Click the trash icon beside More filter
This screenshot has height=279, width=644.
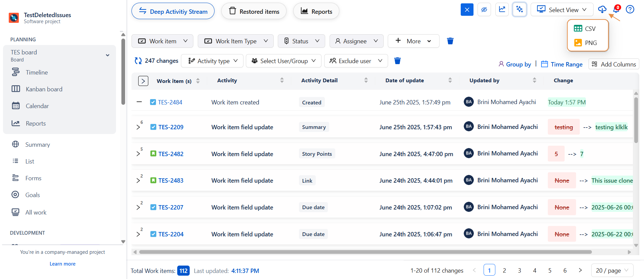pyautogui.click(x=450, y=41)
